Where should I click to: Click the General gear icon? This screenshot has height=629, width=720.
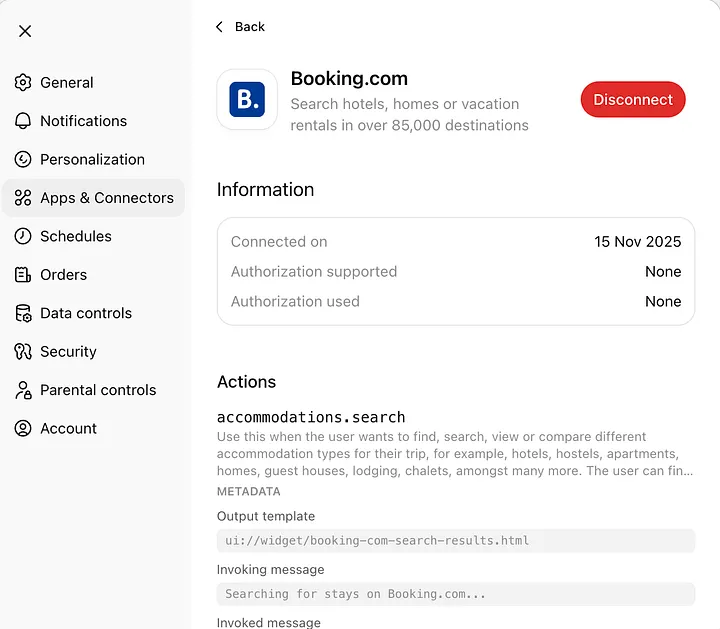click(x=23, y=83)
